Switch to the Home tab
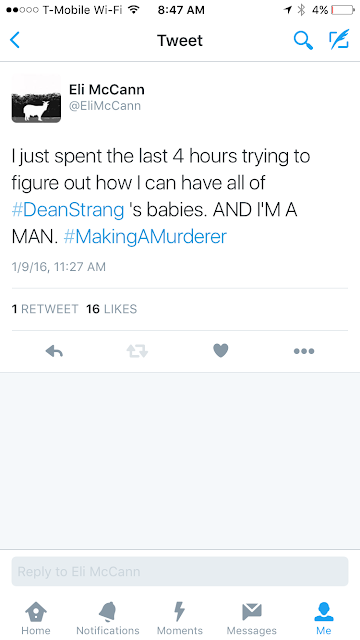Screen dimensions: 360x640 click(x=36, y=618)
